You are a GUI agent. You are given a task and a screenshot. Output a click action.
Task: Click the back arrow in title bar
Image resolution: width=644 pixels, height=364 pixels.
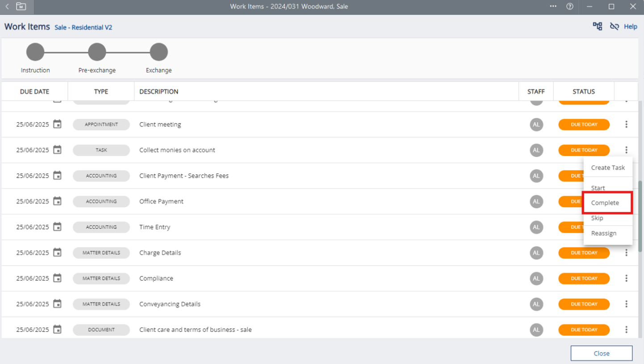(x=7, y=7)
